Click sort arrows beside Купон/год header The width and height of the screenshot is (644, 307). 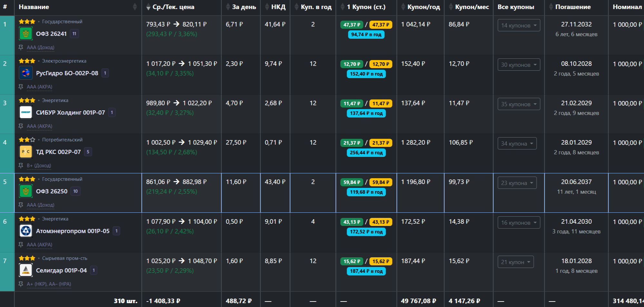403,7
